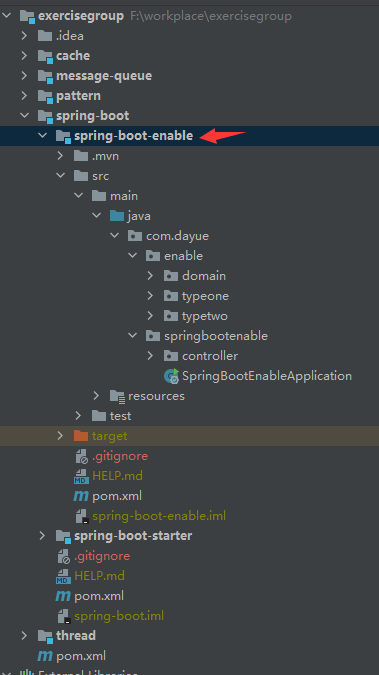Click the orange target folder icon
Viewport: 379px width, 675px height.
click(81, 436)
